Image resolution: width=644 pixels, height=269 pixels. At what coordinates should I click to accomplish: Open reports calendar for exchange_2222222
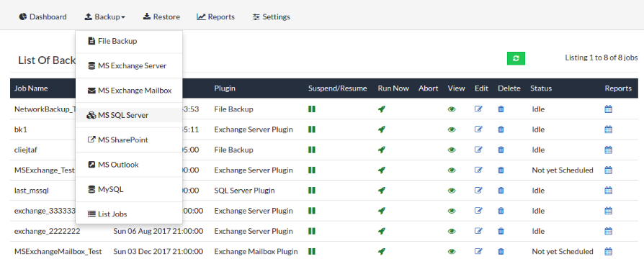click(x=608, y=231)
